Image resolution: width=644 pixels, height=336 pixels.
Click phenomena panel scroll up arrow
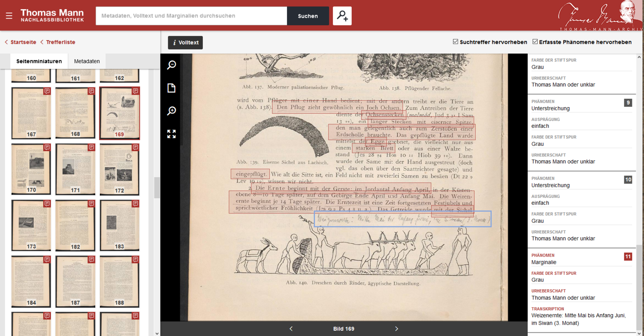pos(639,57)
